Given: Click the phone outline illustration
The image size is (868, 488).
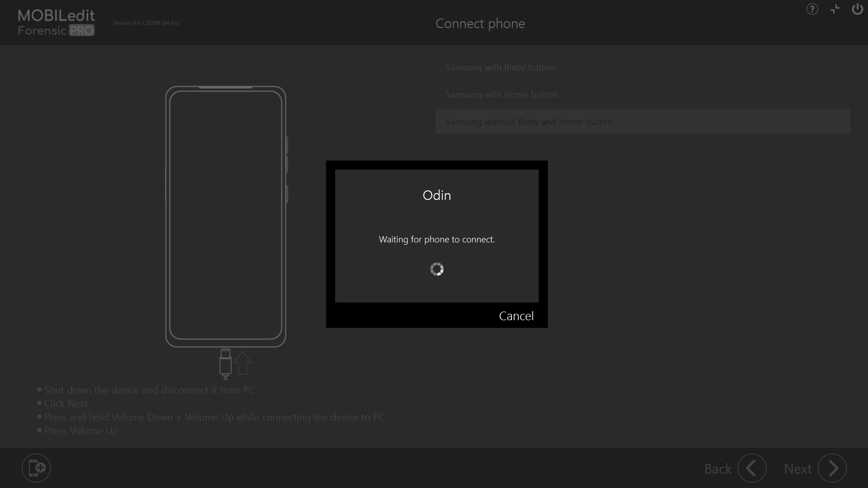Looking at the screenshot, I should (225, 216).
